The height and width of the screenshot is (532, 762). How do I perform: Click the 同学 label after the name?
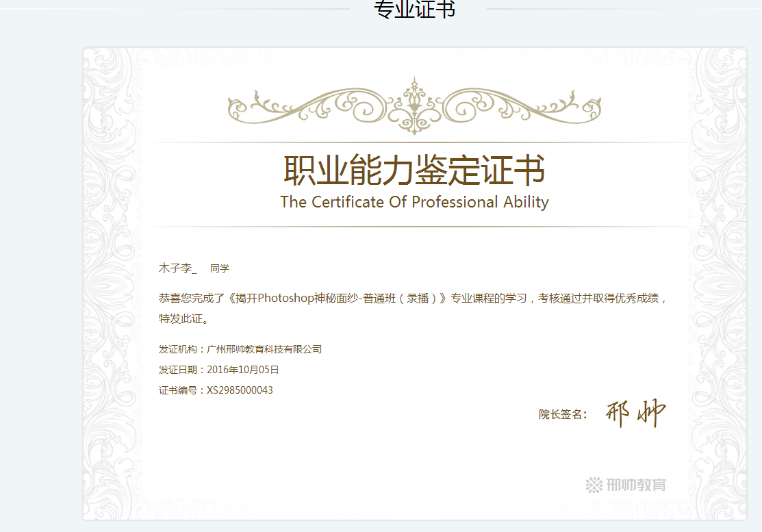point(220,268)
